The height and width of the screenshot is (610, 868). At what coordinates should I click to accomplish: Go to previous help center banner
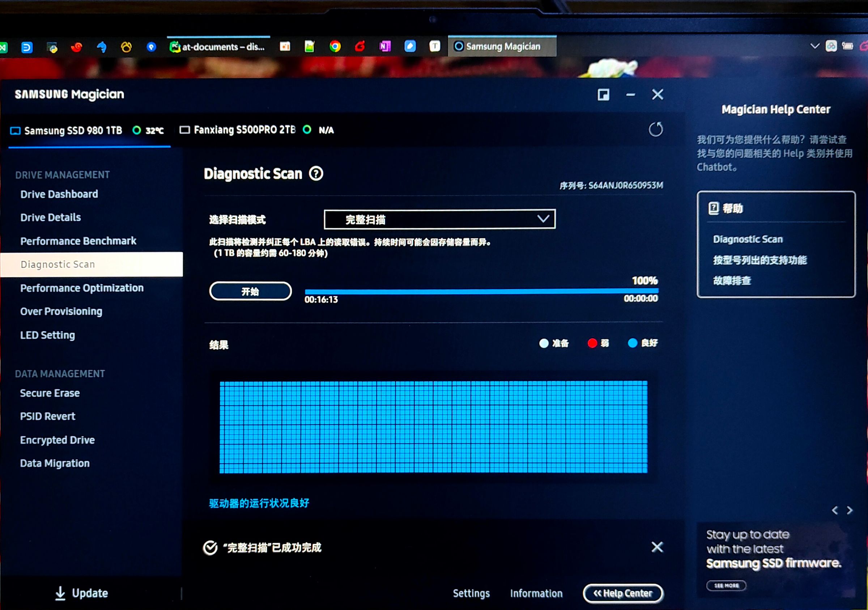pos(835,511)
